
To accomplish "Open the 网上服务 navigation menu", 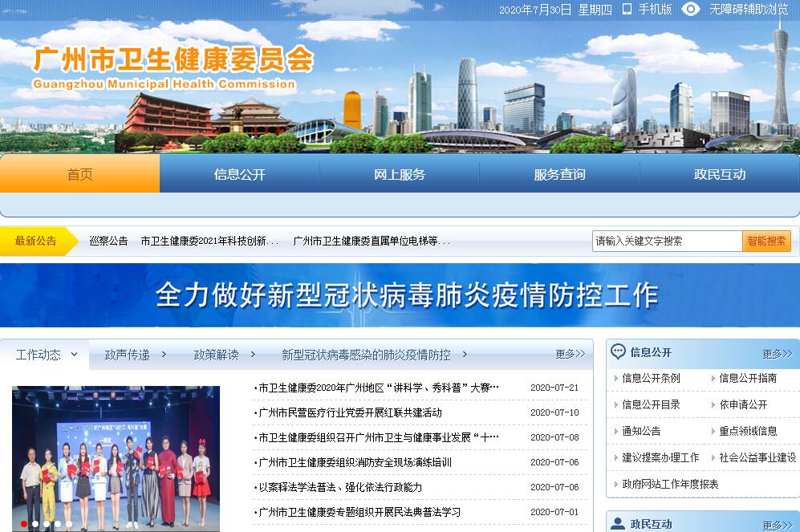I will (400, 174).
